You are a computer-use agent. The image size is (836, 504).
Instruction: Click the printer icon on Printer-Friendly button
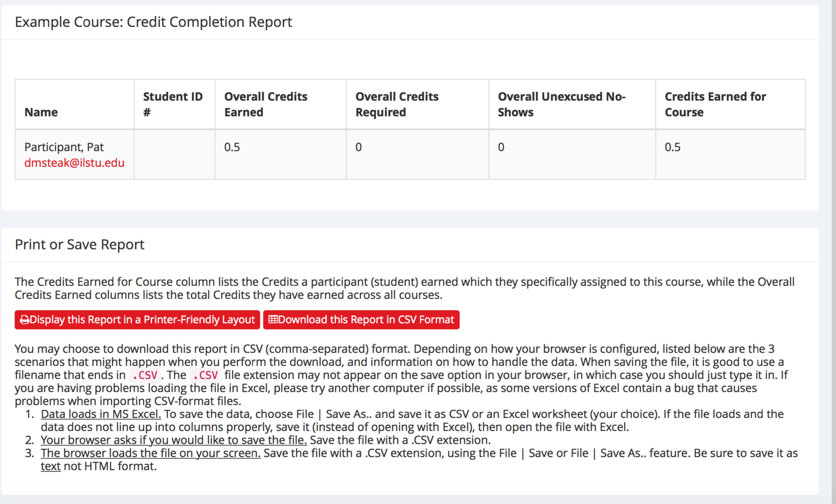pos(24,320)
